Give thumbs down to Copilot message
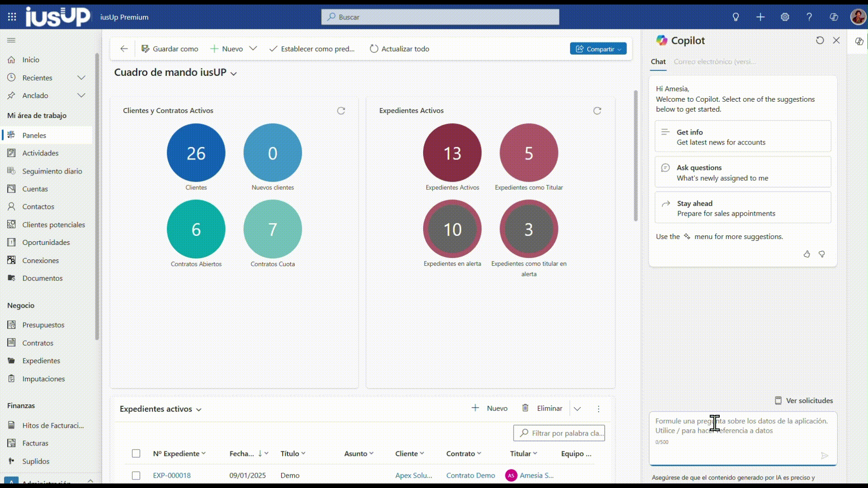The image size is (868, 488). click(822, 254)
